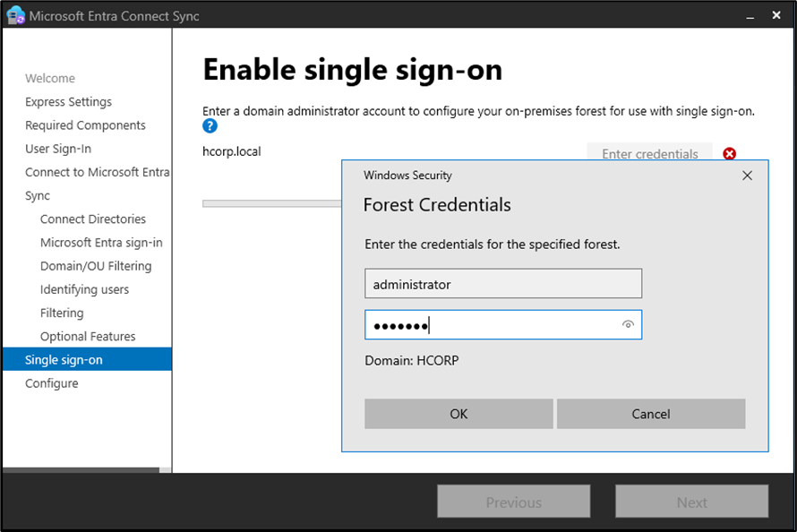This screenshot has height=532, width=797.
Task: Click the red error status icon
Action: (729, 153)
